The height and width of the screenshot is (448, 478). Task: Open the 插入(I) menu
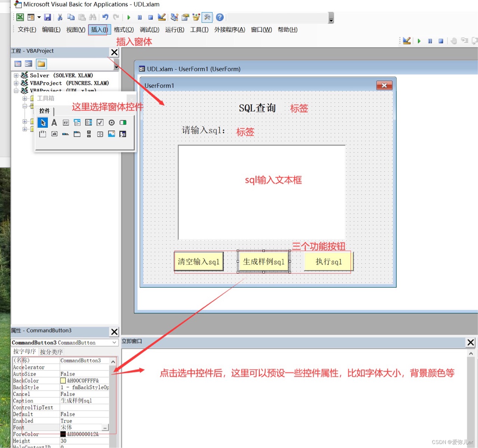[x=99, y=30]
